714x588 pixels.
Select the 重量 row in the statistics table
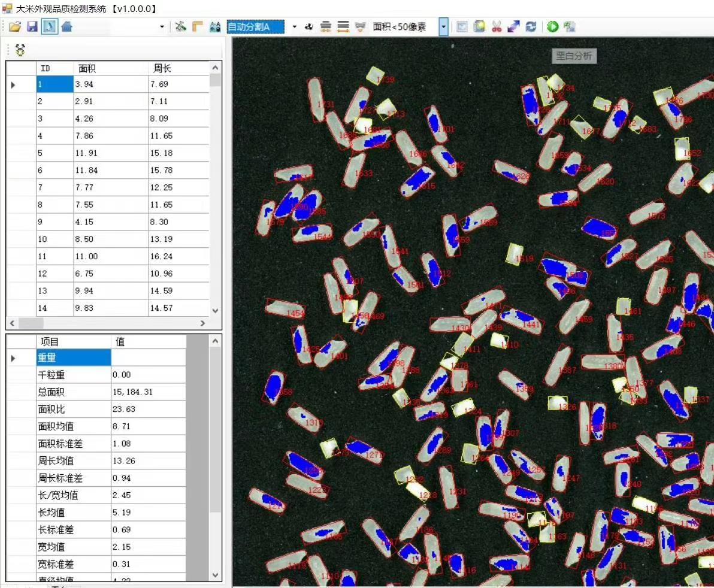74,358
